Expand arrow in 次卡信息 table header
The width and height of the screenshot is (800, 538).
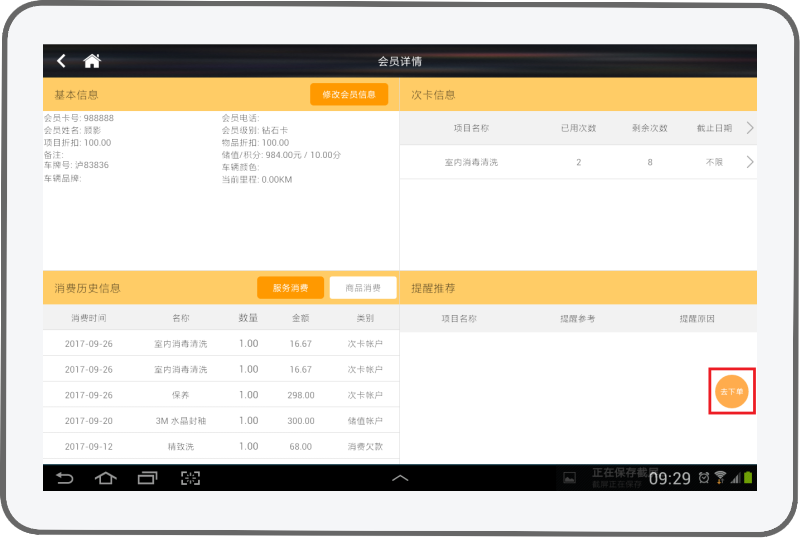coord(750,128)
